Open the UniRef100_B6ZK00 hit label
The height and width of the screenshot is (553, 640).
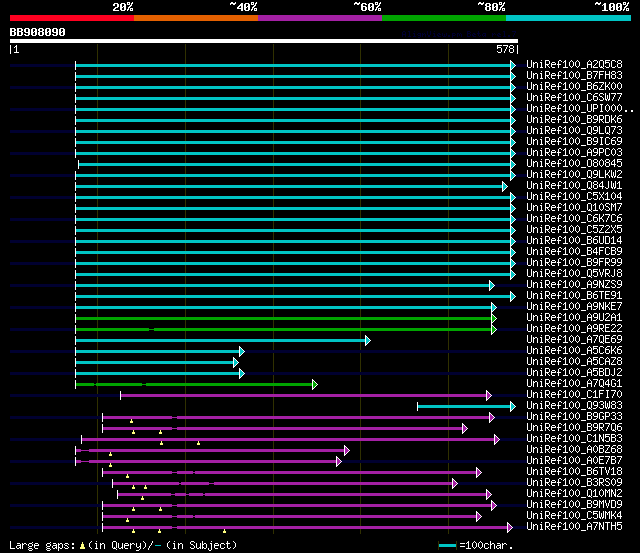[574, 87]
